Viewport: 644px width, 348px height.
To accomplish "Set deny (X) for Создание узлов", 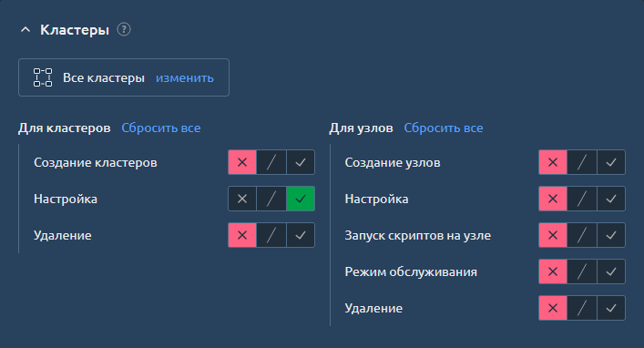I will click(x=553, y=162).
